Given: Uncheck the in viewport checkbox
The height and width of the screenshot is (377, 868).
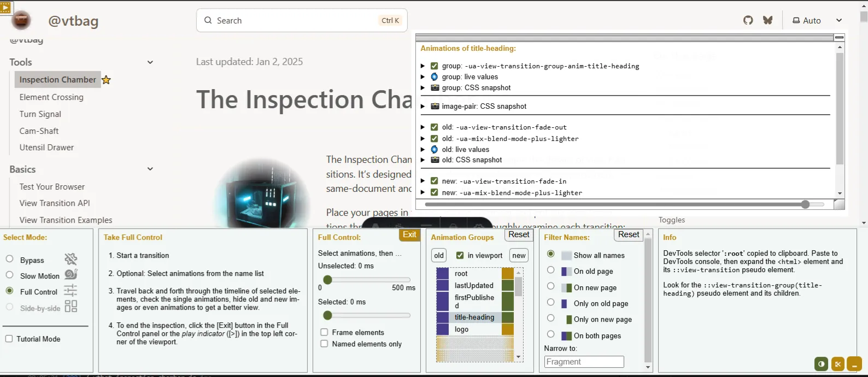Looking at the screenshot, I should click(460, 255).
